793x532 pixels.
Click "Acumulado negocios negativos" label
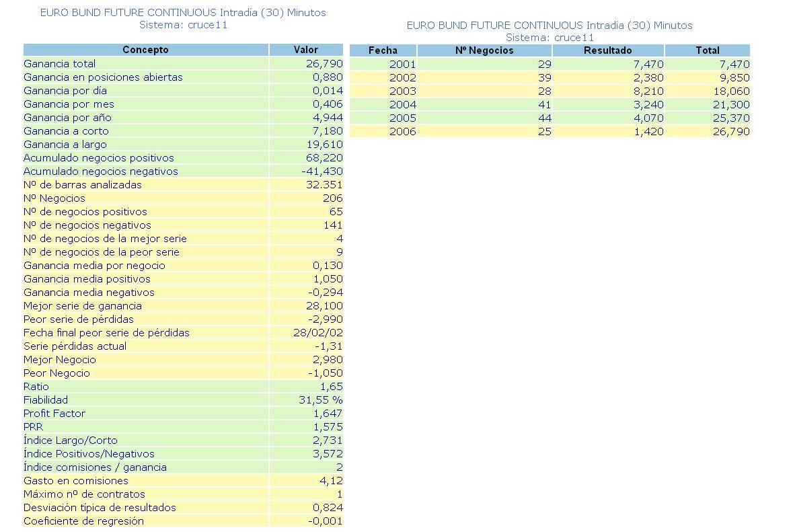point(101,171)
